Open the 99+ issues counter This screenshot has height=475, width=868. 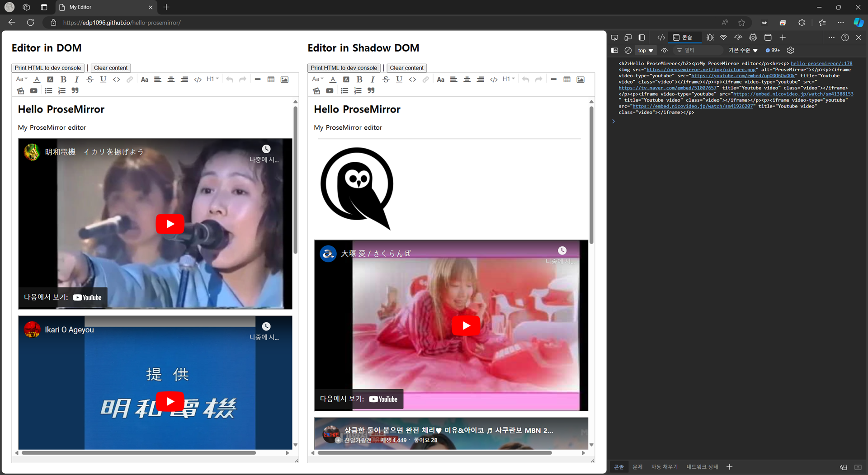(773, 51)
